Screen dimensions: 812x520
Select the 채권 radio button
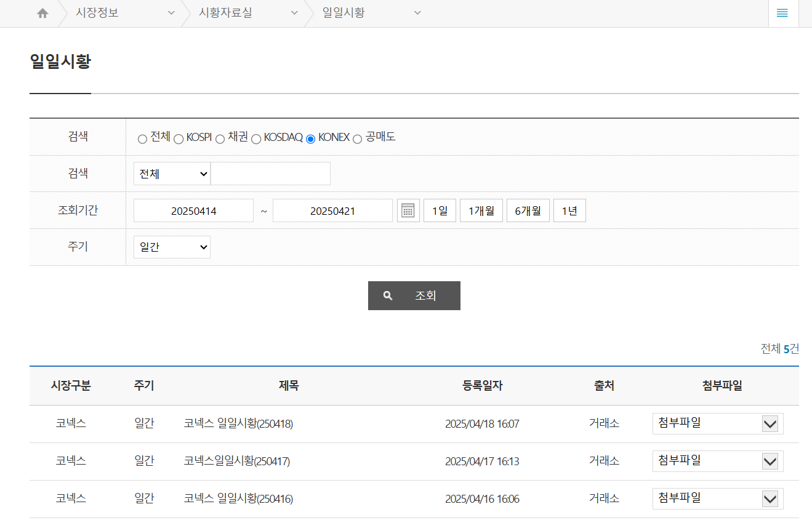pos(219,138)
